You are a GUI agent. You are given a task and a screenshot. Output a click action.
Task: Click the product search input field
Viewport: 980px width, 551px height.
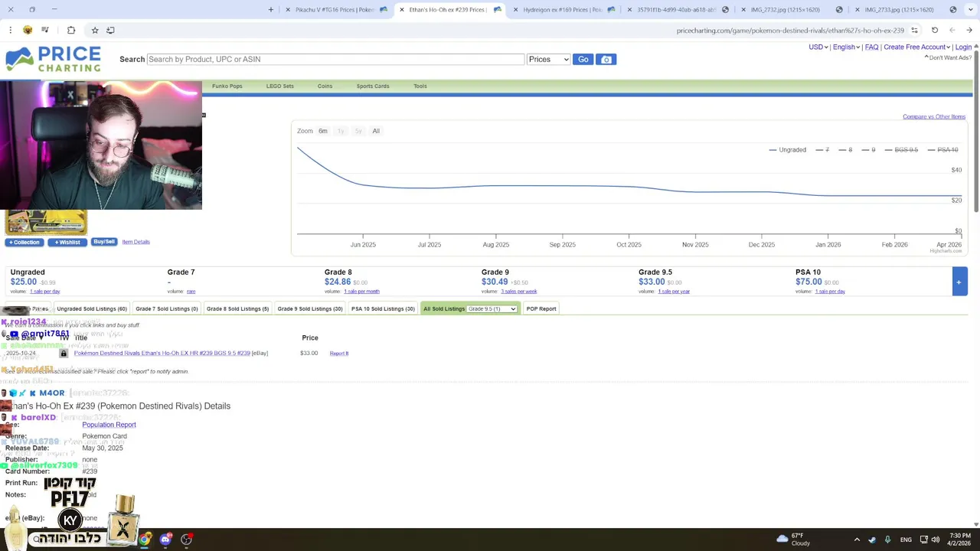pyautogui.click(x=335, y=59)
